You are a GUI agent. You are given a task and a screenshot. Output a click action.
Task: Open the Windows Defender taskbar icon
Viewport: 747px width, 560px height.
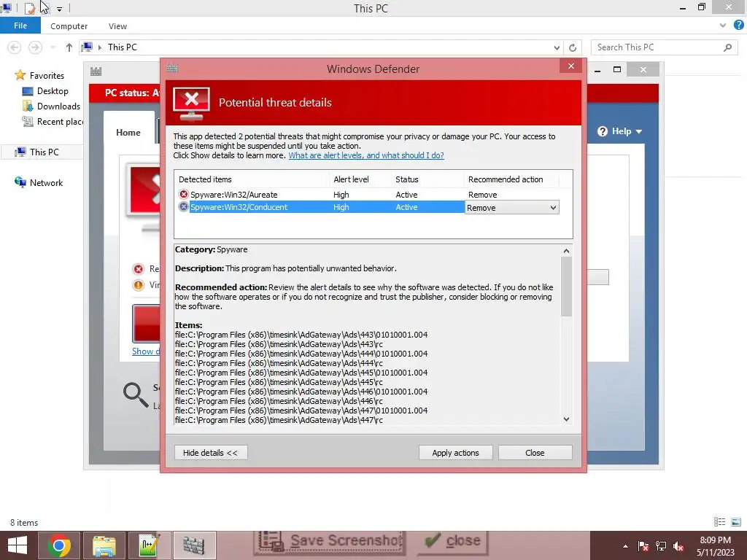pyautogui.click(x=194, y=545)
